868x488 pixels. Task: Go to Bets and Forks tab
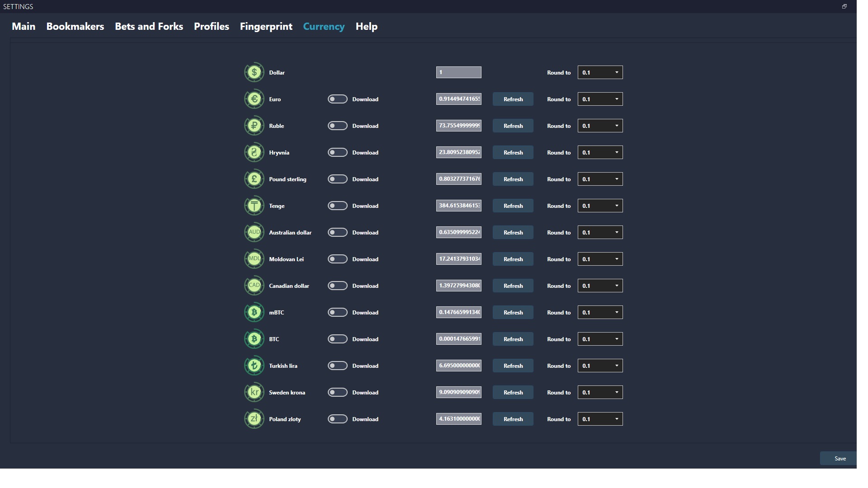pos(149,26)
